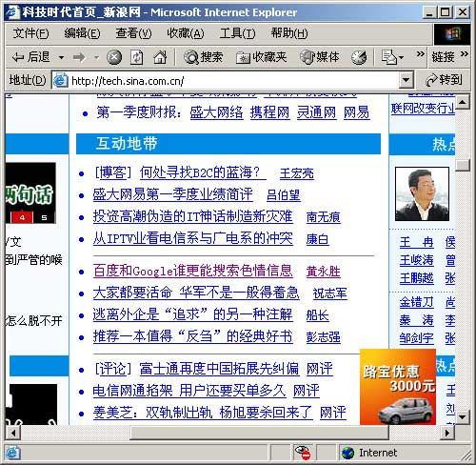Click the slide number 4 red box
476x465 pixels.
pyautogui.click(x=22, y=218)
